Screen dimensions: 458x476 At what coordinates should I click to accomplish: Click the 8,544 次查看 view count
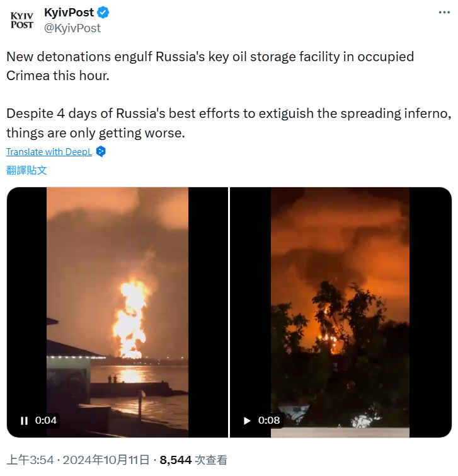[x=193, y=460]
